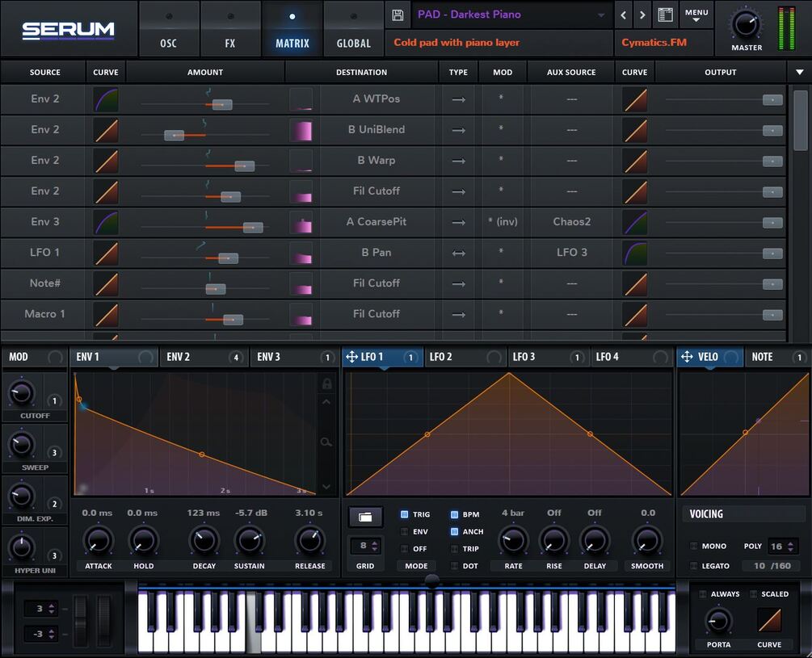Click aux curve icon in Env 3 row
The width and height of the screenshot is (812, 658).
pos(635,223)
